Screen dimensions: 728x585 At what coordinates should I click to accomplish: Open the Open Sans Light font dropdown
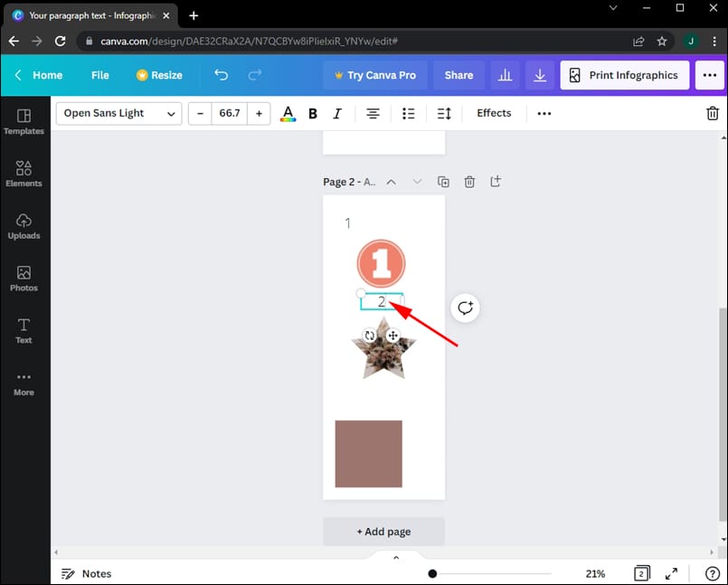[x=118, y=113]
